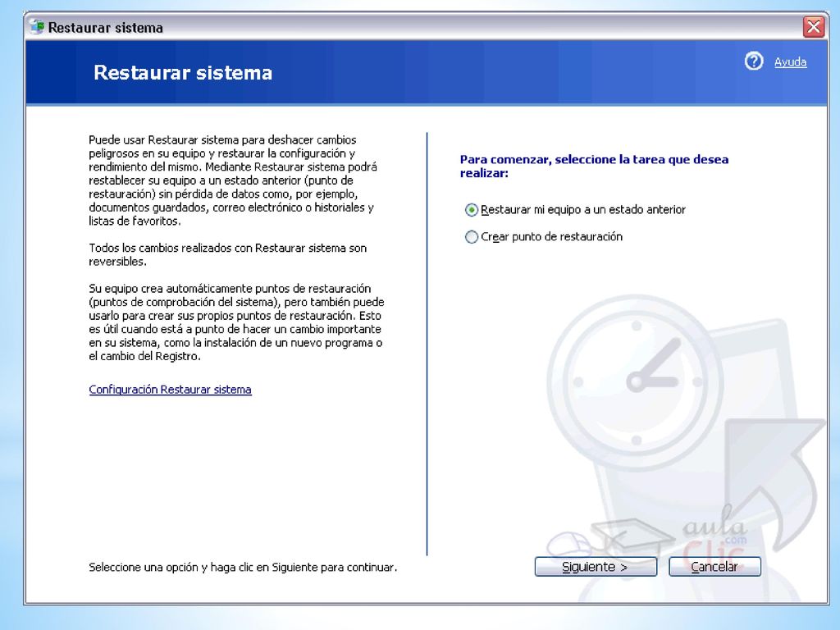Open Configuración Restaurar sistema link
The image size is (840, 630).
[170, 390]
